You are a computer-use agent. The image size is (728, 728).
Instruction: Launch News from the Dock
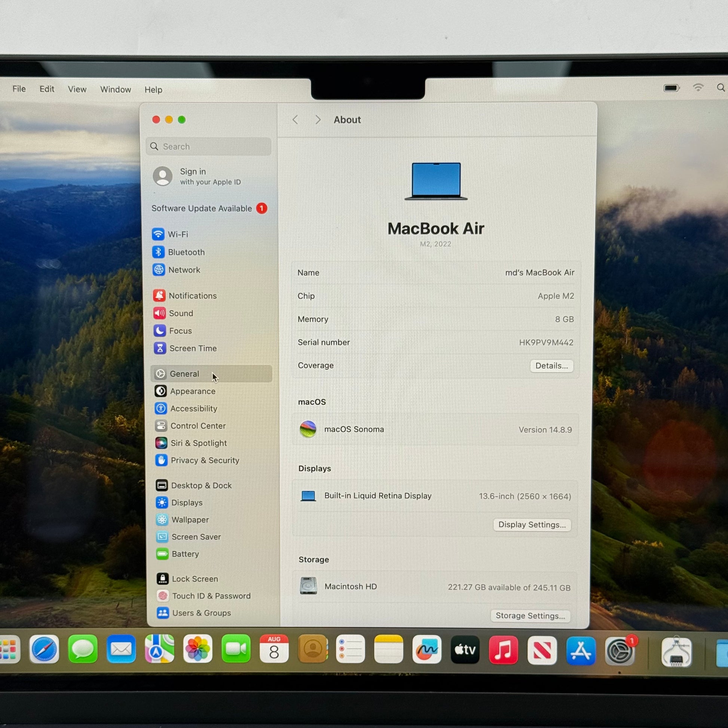pos(542,651)
